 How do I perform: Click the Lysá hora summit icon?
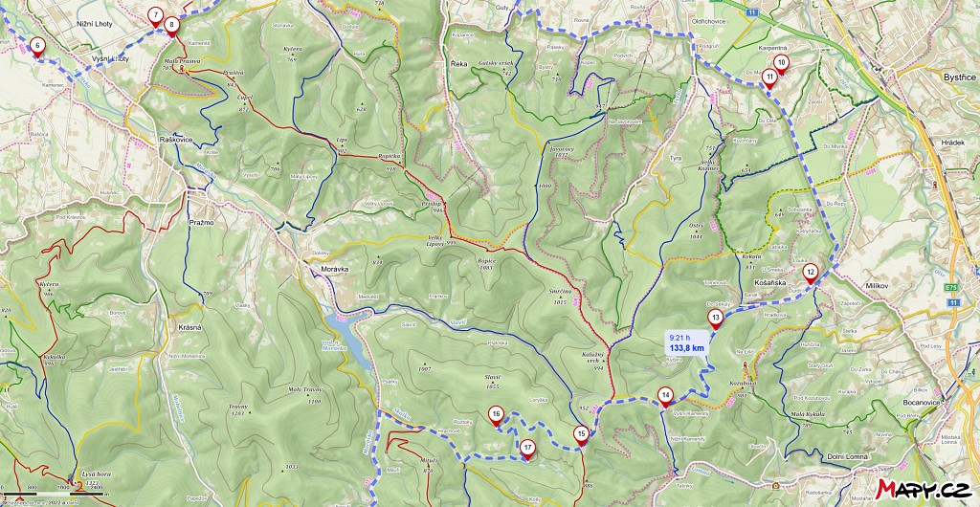[x=79, y=483]
